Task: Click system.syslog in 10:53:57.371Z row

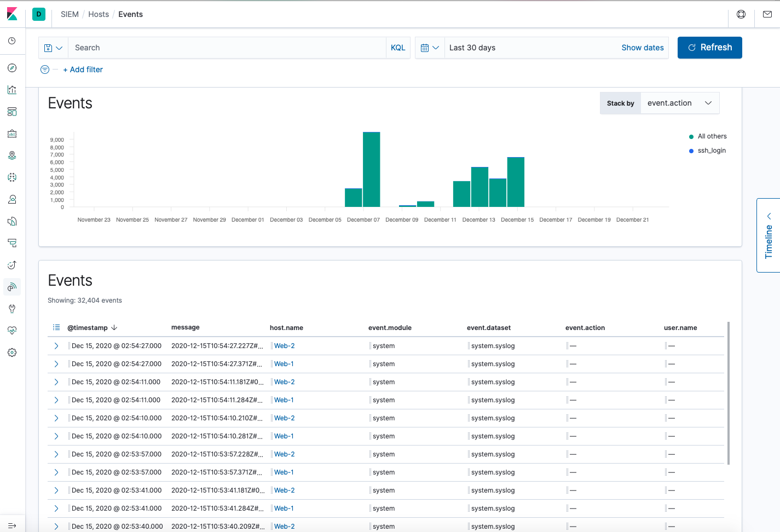Action: click(x=493, y=472)
